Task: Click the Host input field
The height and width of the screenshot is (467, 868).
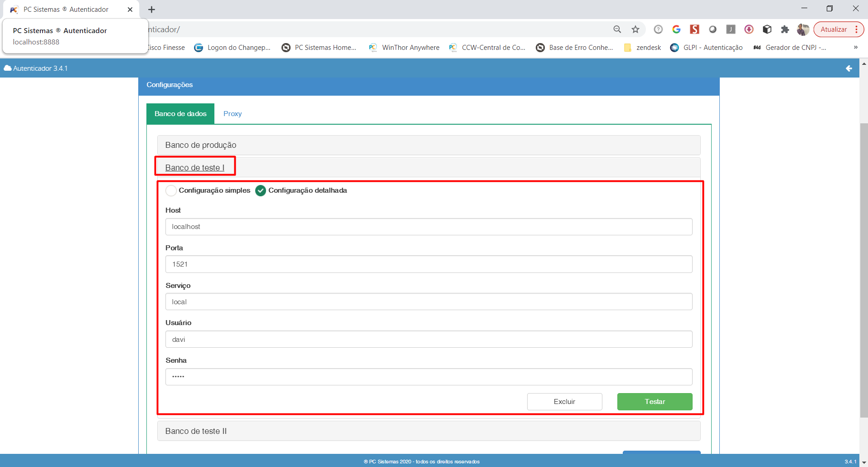Action: click(x=429, y=227)
